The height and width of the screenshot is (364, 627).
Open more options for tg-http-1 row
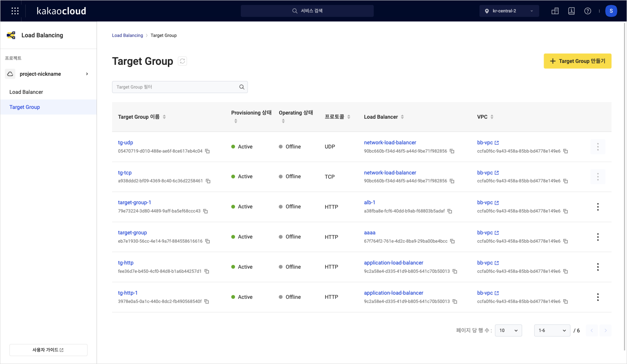598,297
